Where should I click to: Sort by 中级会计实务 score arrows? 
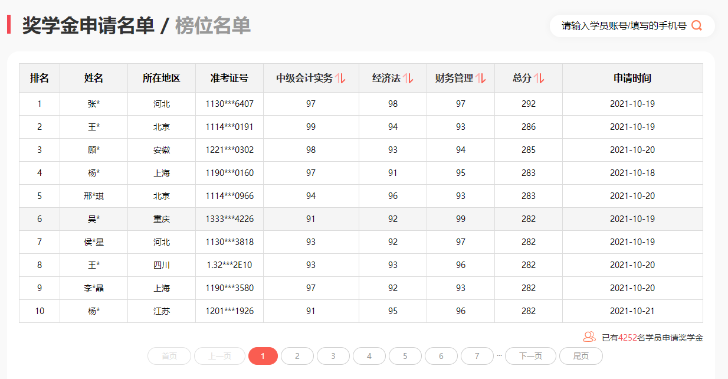pyautogui.click(x=340, y=78)
